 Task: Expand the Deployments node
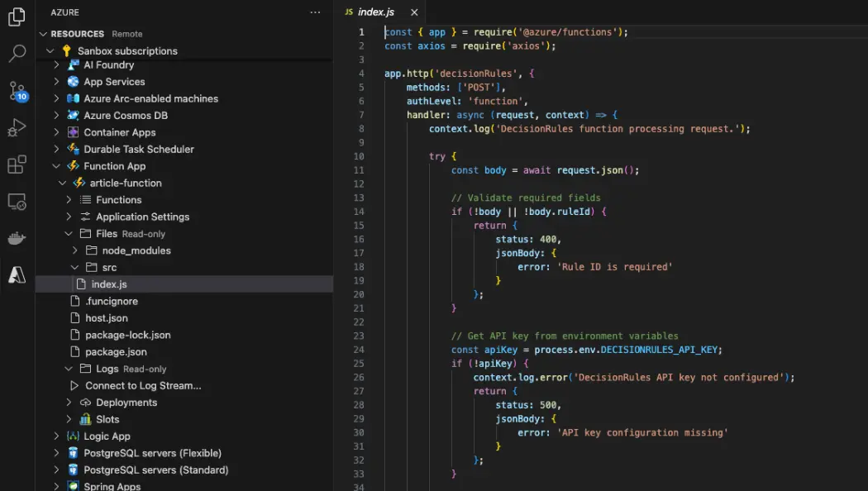(x=69, y=403)
